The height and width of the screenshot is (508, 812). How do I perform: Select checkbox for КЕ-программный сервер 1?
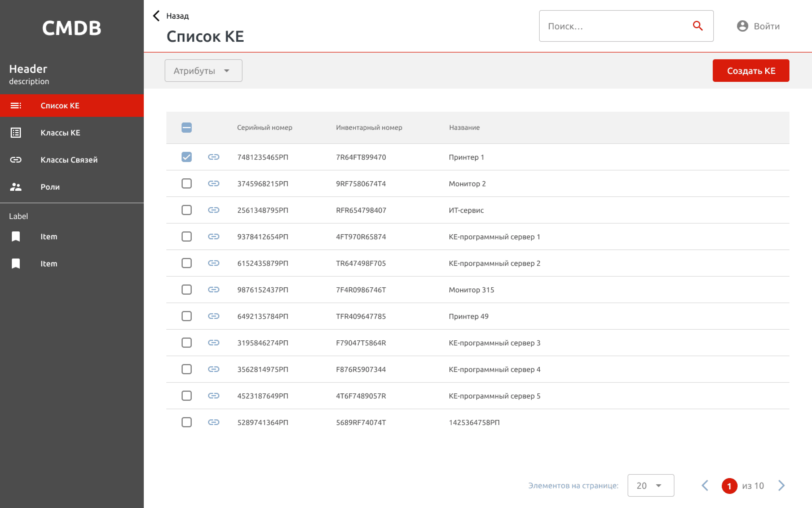click(187, 237)
